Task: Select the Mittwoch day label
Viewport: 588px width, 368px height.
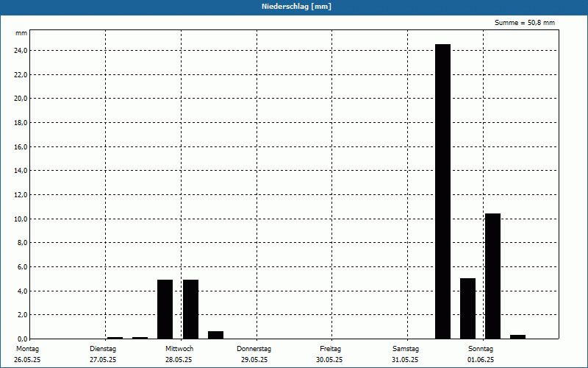Action: coord(179,349)
